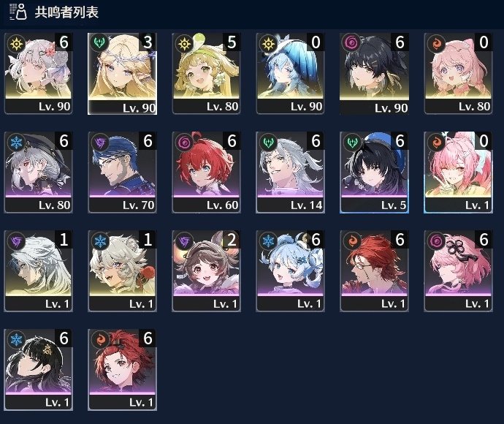This screenshot has width=504, height=424.
Task: Select the blue-haired bearded Lv. 70 character
Action: 122,172
